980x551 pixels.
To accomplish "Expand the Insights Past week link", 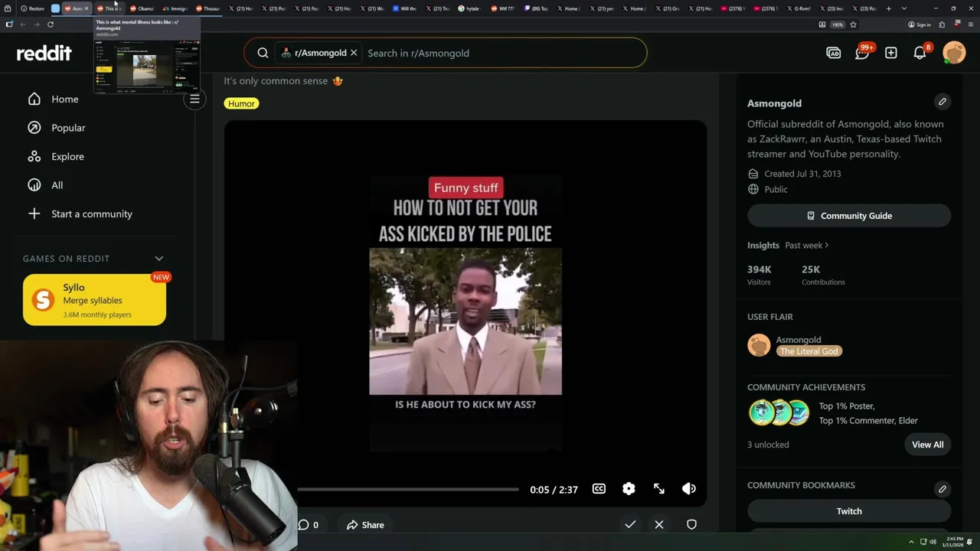I will pos(807,245).
